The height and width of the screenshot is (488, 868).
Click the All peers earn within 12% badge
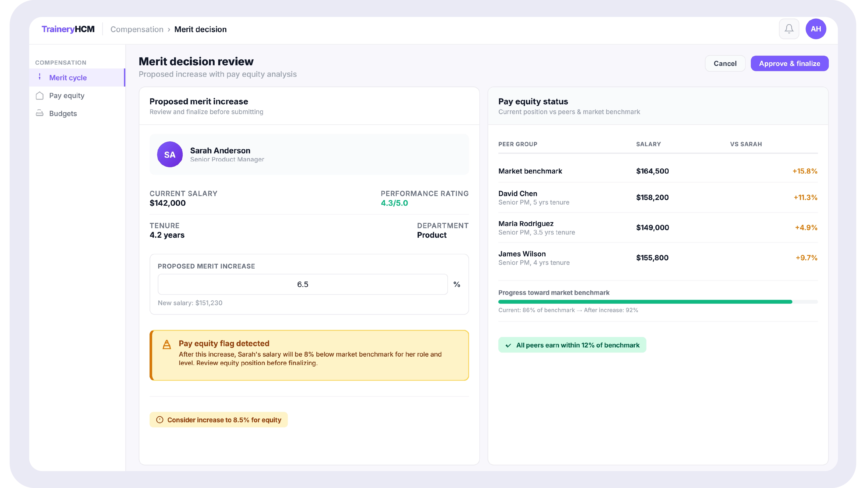[572, 345]
